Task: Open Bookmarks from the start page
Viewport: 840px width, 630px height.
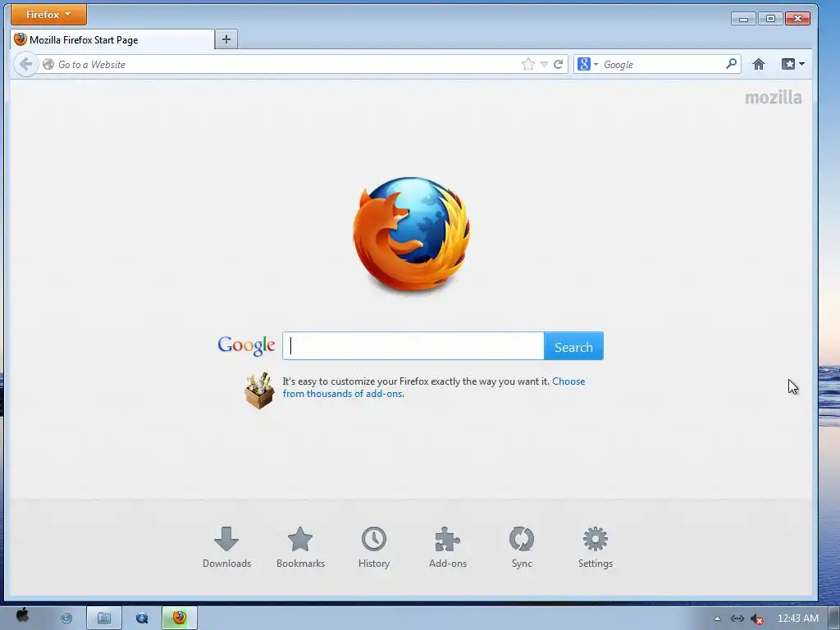Action: click(300, 547)
